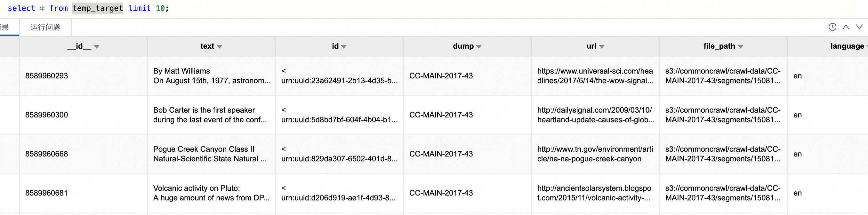The image size is (868, 215).
Task: Click the 'By Matt Williams' text cell
Action: [212, 76]
